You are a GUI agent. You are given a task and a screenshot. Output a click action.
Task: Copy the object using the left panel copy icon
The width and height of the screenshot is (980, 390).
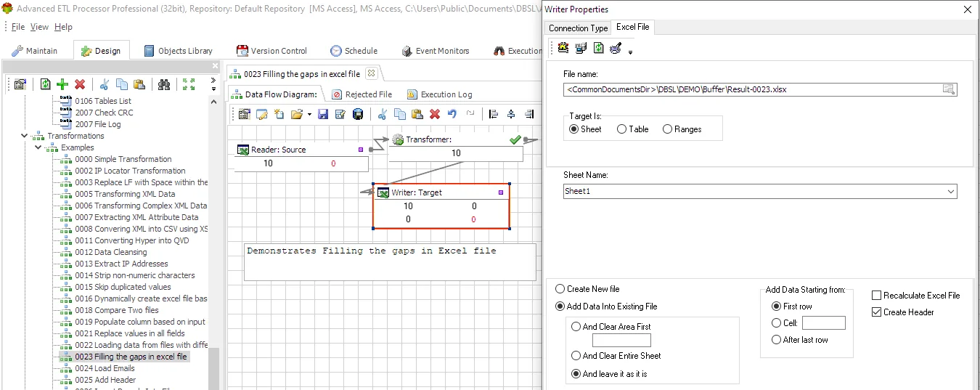[x=122, y=84]
